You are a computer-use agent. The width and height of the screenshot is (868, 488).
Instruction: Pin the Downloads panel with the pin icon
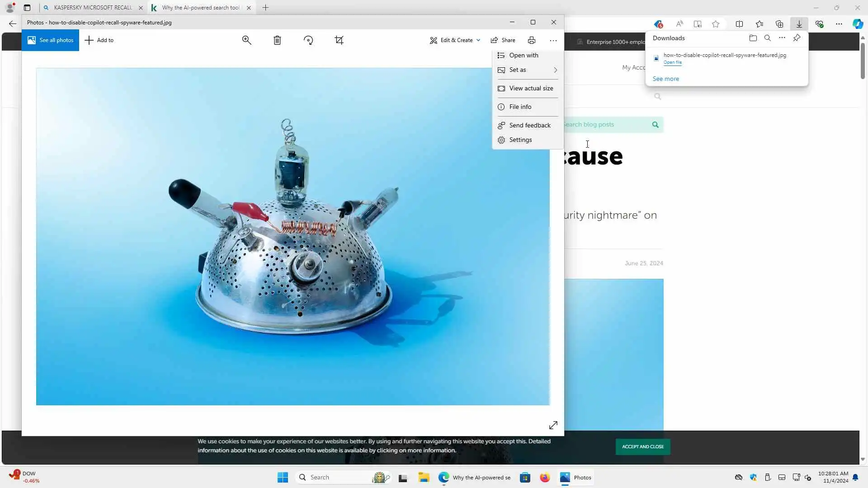797,38
